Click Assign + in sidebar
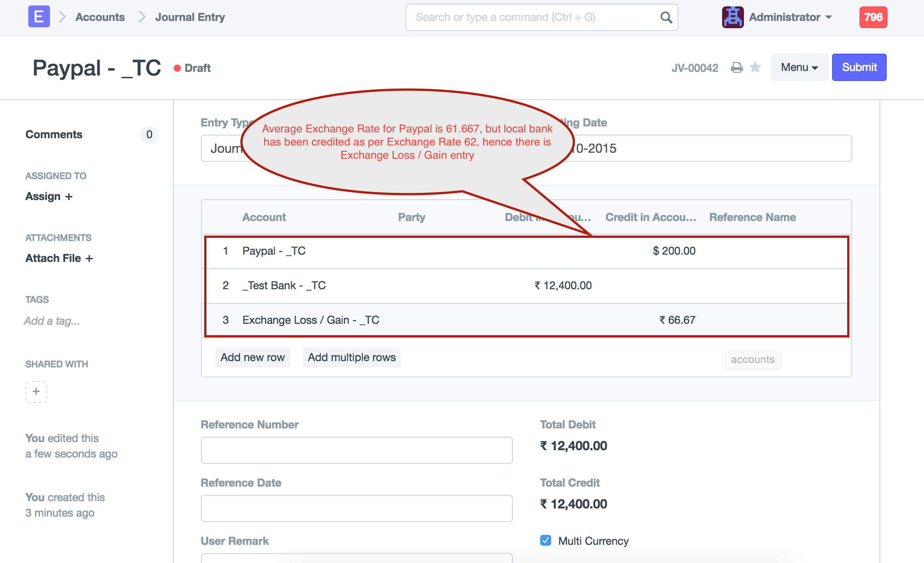924x563 pixels. tap(49, 196)
